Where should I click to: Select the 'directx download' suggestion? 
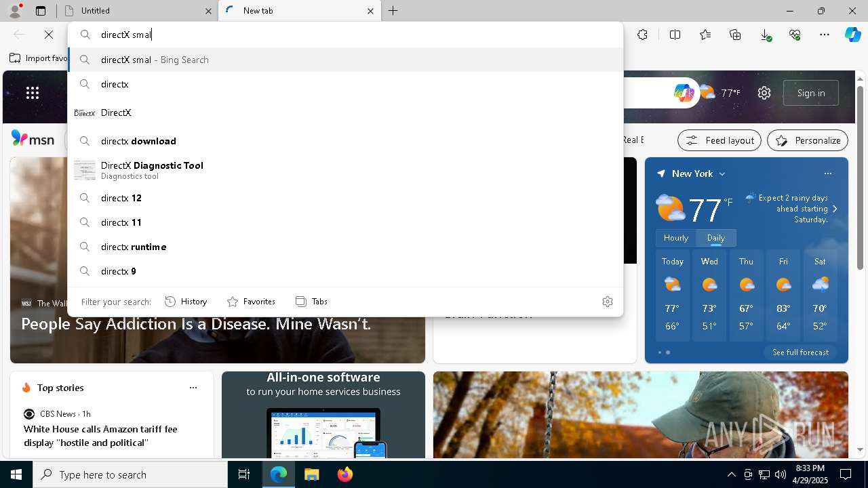pos(345,141)
